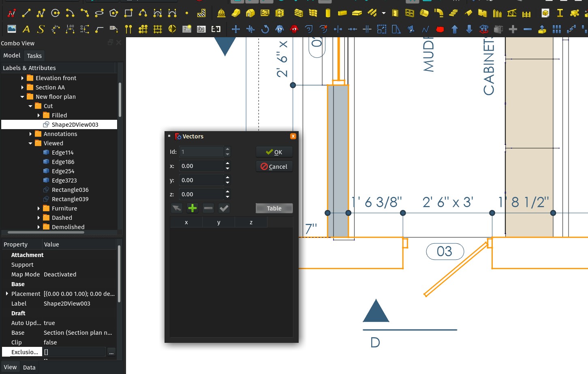Click the green plus to add a vector
Viewport: 588px width, 374px height.
192,208
